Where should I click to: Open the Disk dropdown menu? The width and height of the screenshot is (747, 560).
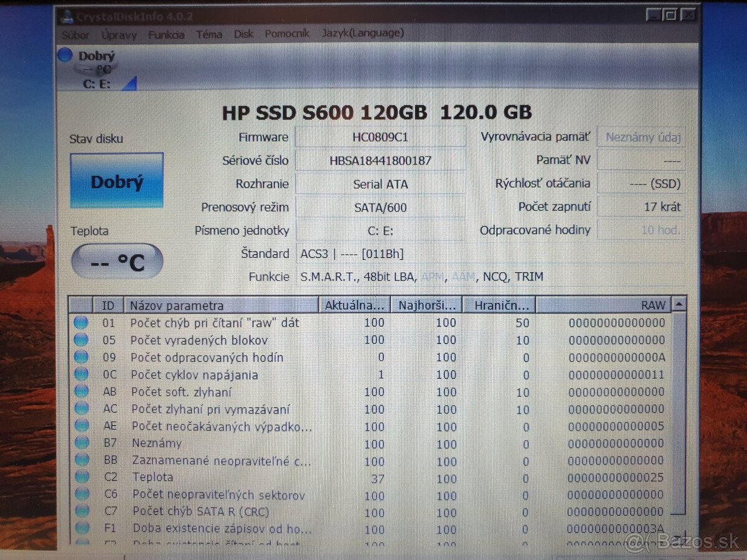243,34
